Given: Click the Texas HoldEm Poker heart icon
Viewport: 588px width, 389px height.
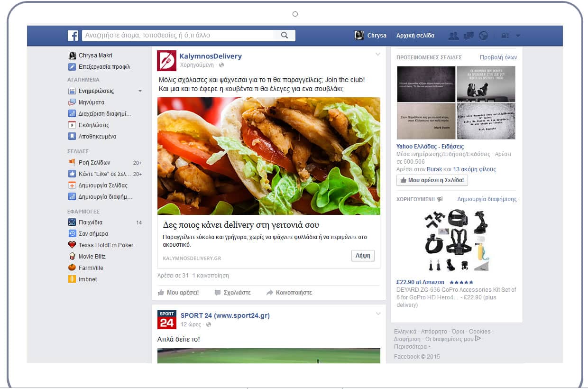Looking at the screenshot, I should (x=72, y=245).
